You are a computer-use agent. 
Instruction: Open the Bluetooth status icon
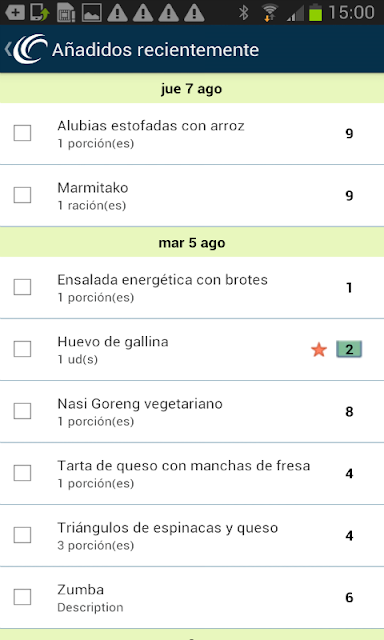[244, 12]
